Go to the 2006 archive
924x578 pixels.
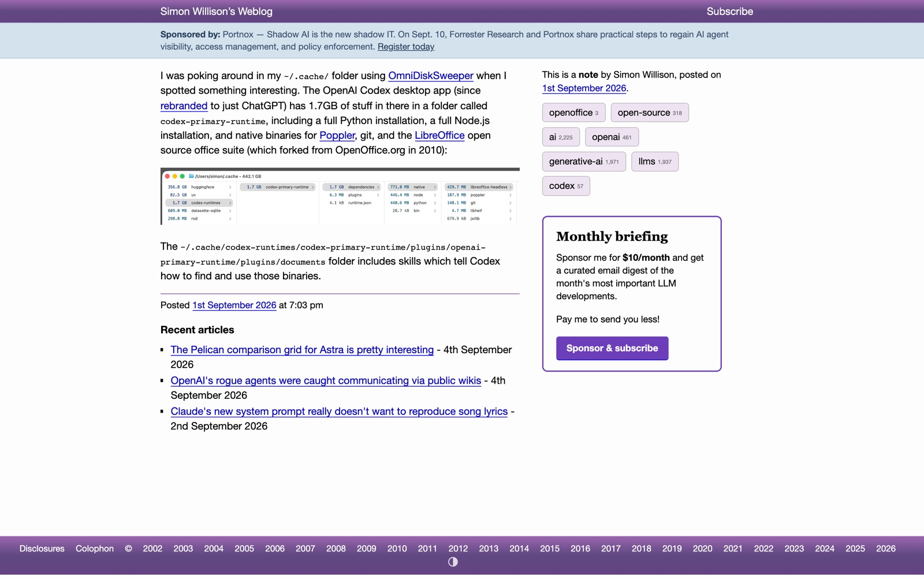[275, 549]
